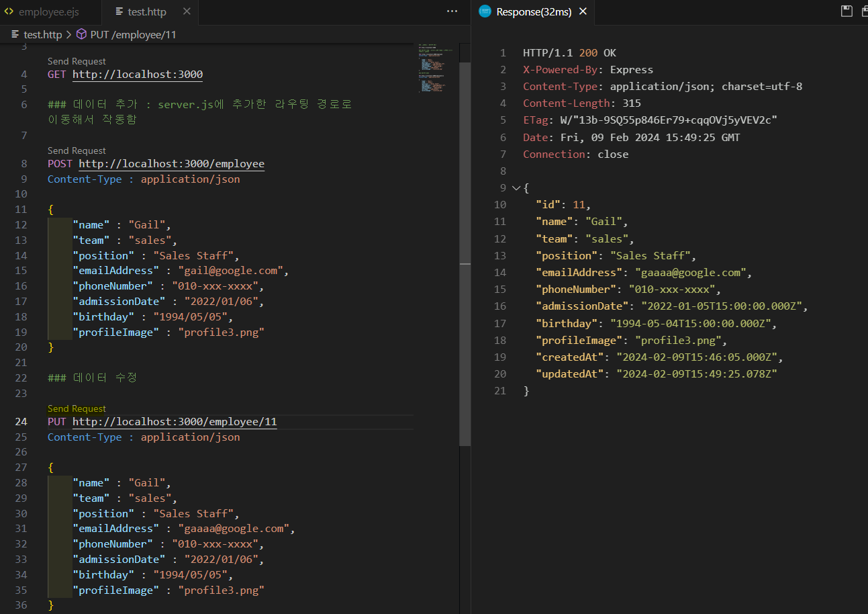Close the test.http tab

tap(187, 11)
